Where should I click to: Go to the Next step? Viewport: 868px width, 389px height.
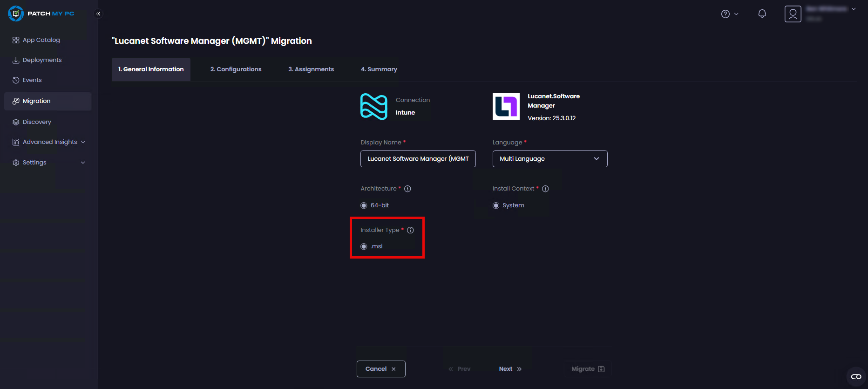(x=510, y=369)
